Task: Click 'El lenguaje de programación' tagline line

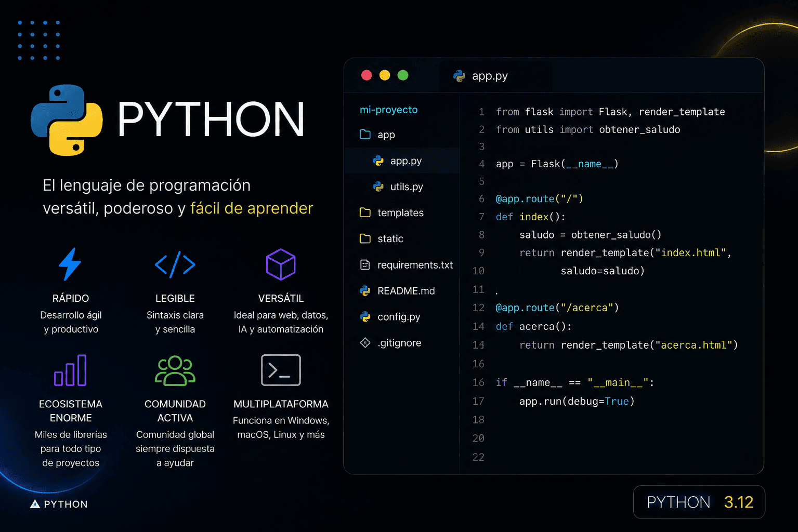Action: click(x=147, y=185)
